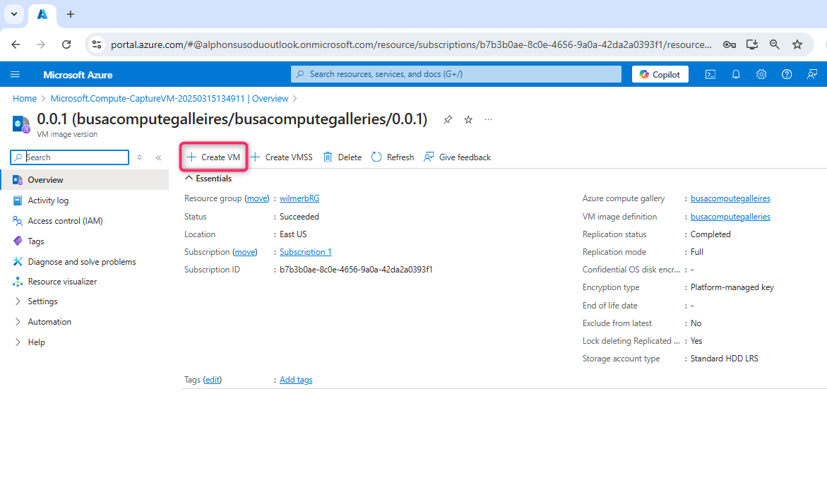Expand the Automation section
827x504 pixels.
[49, 322]
